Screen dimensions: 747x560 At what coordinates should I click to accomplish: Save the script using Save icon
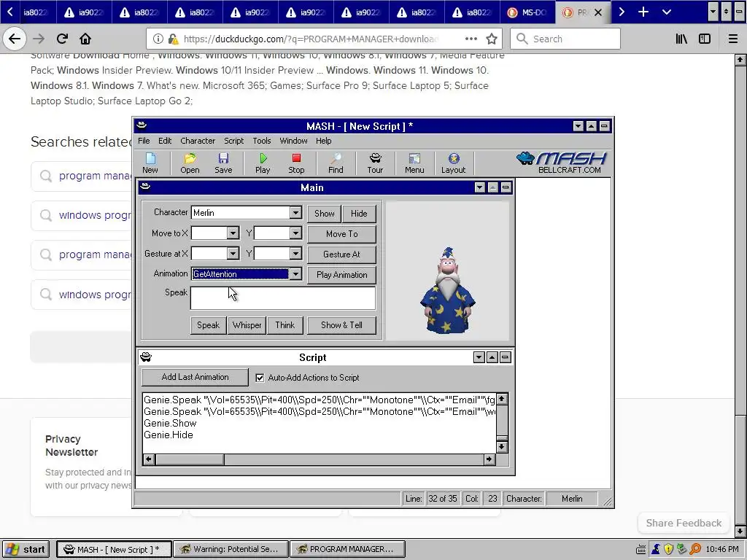pos(223,163)
